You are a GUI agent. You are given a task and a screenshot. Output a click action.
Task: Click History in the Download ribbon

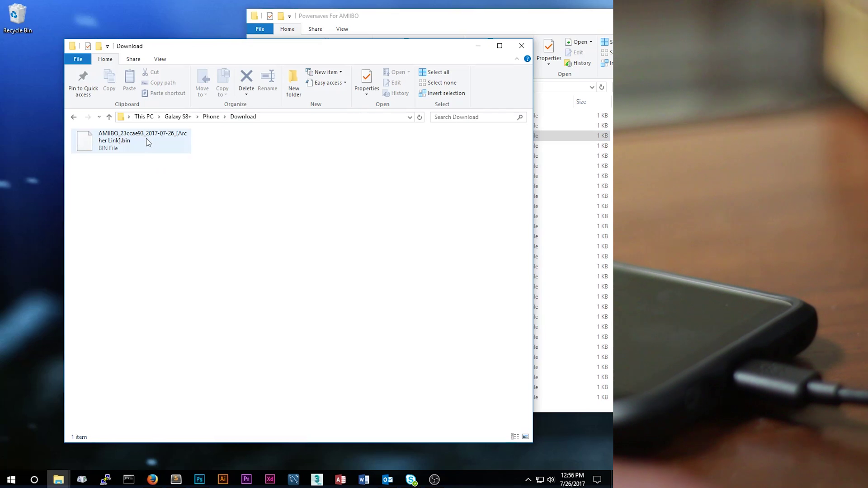(396, 93)
